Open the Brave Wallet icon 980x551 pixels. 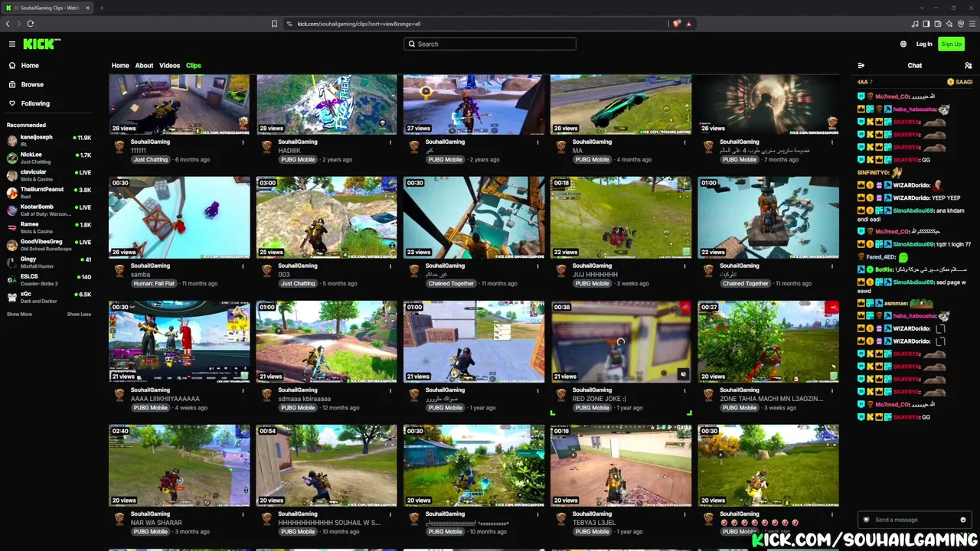pyautogui.click(x=938, y=24)
